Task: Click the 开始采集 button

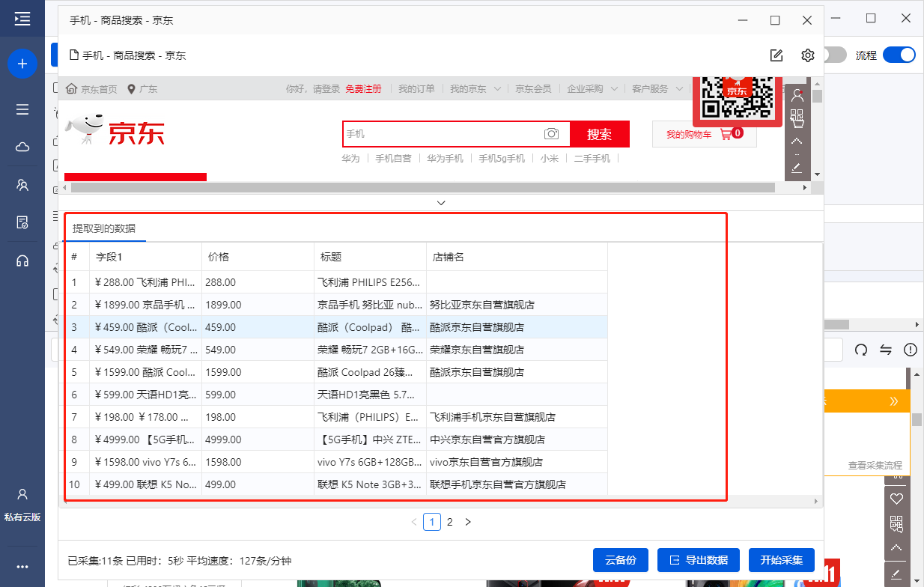Action: click(x=782, y=560)
